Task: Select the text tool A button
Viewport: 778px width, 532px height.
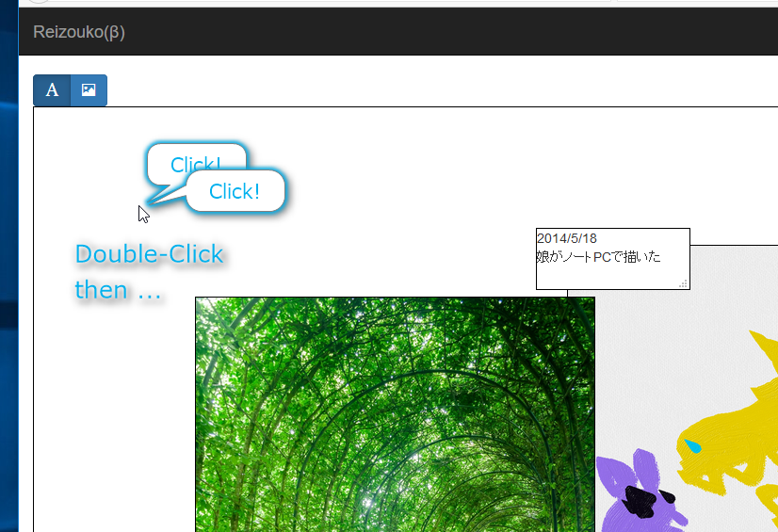Action: pos(52,90)
